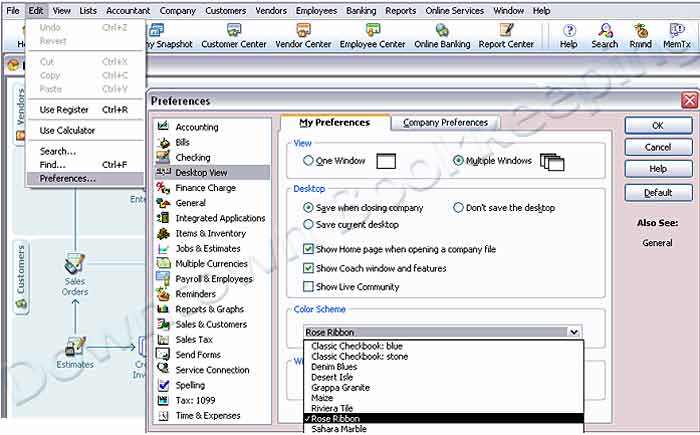Open the Employee Center toolbar icon
The width and height of the screenshot is (700, 435).
click(x=372, y=36)
